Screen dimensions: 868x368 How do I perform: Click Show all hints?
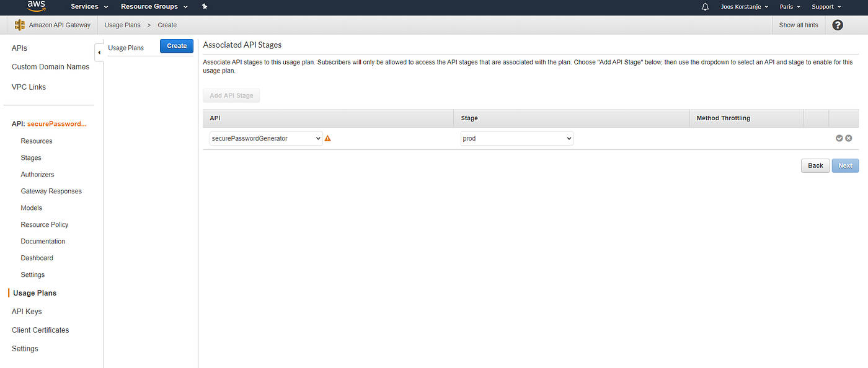tap(799, 25)
